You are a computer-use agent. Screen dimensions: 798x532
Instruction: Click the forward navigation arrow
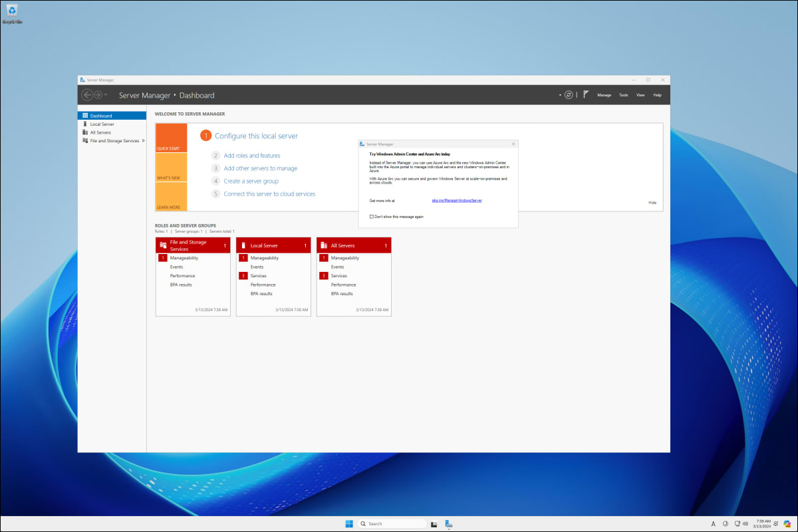(x=98, y=95)
